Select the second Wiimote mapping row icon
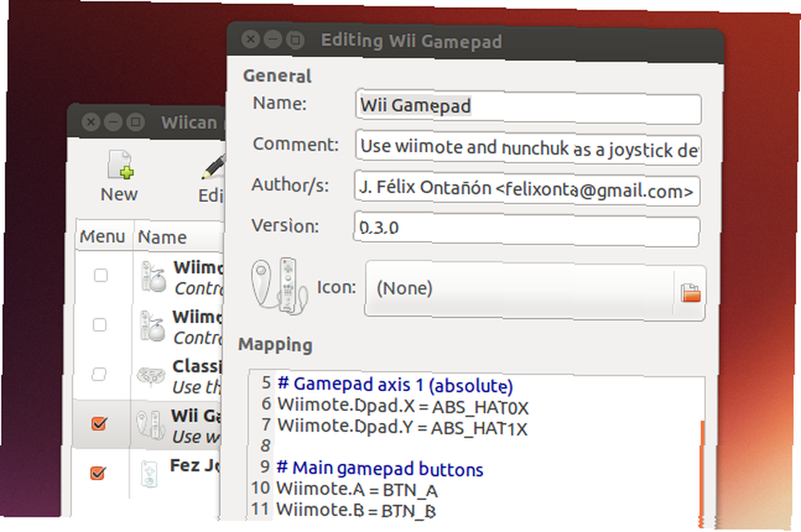Viewport: 801px width, 532px height. click(153, 326)
